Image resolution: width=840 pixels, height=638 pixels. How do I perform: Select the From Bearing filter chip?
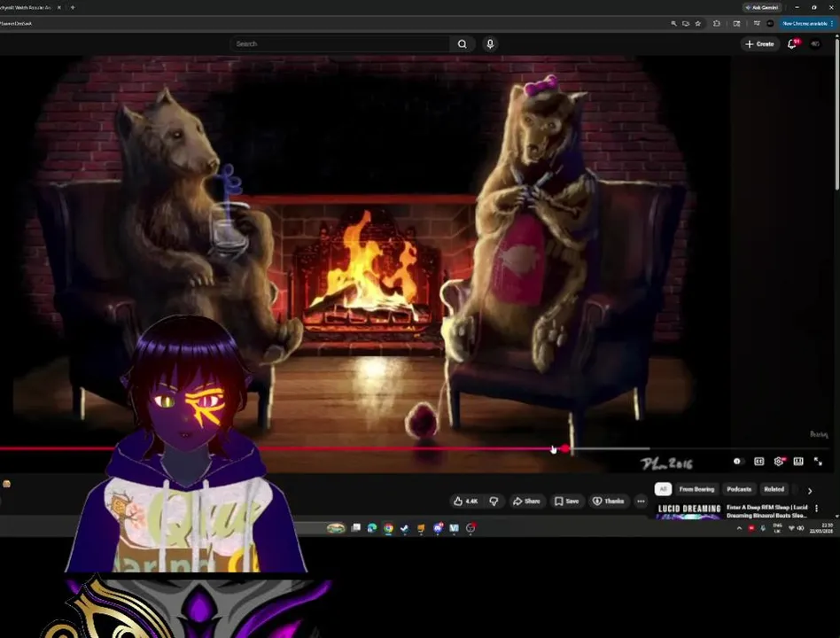(696, 489)
